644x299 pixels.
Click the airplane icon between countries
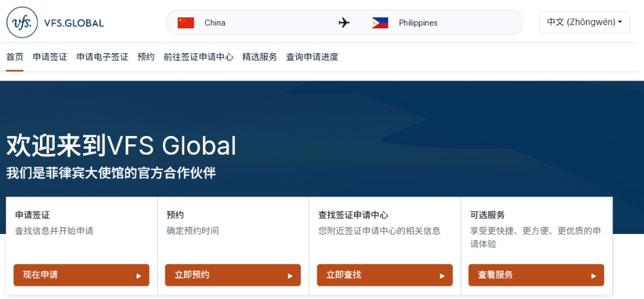click(x=345, y=23)
